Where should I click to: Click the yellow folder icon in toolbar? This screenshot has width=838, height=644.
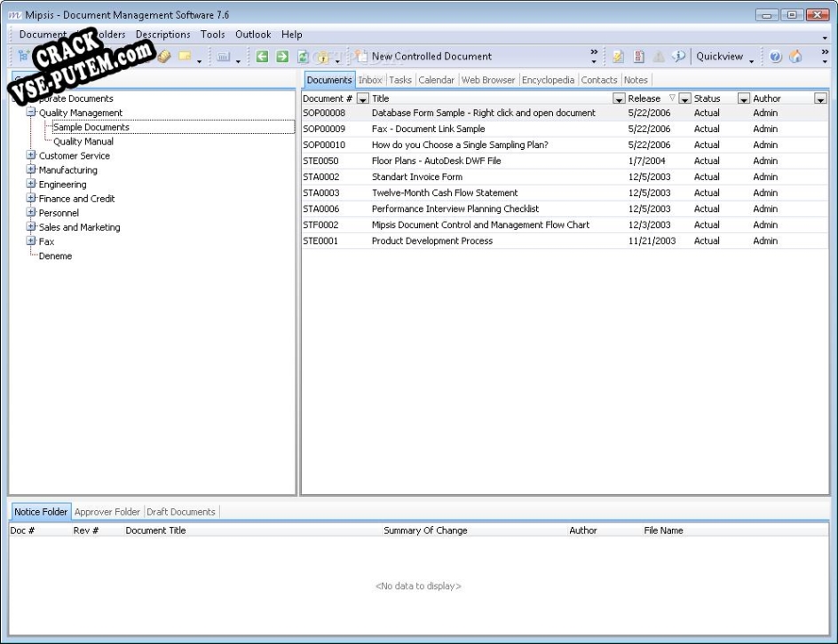185,56
